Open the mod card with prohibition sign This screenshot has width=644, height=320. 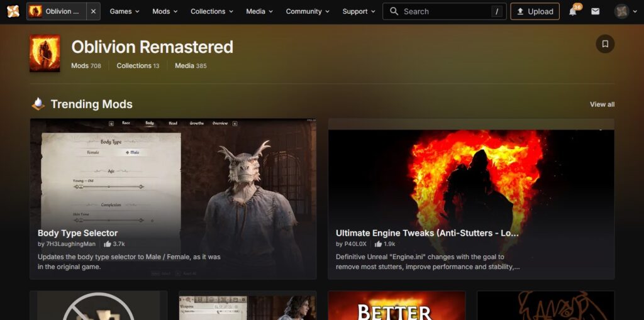(x=99, y=306)
